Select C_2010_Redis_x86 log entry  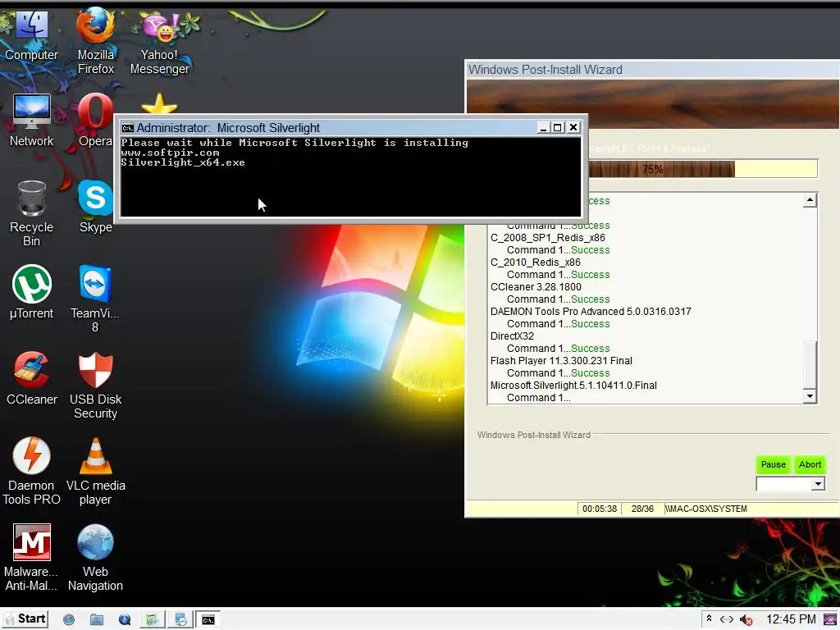[x=535, y=262]
